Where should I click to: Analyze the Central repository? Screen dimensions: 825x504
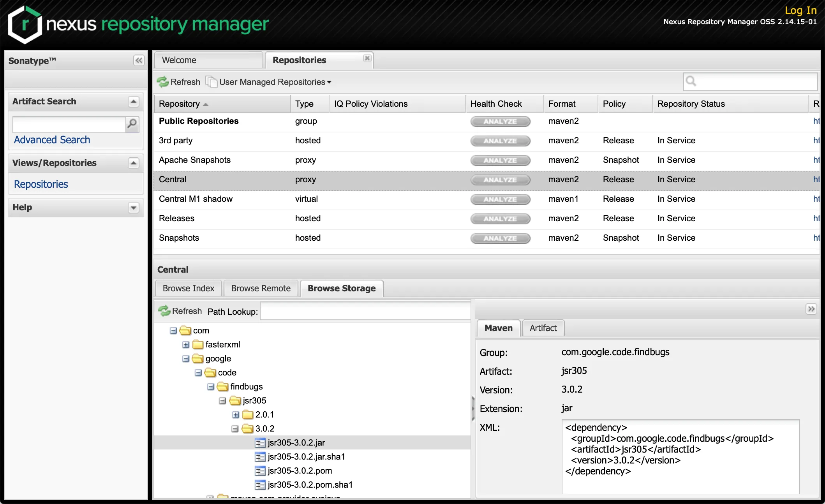tap(500, 180)
